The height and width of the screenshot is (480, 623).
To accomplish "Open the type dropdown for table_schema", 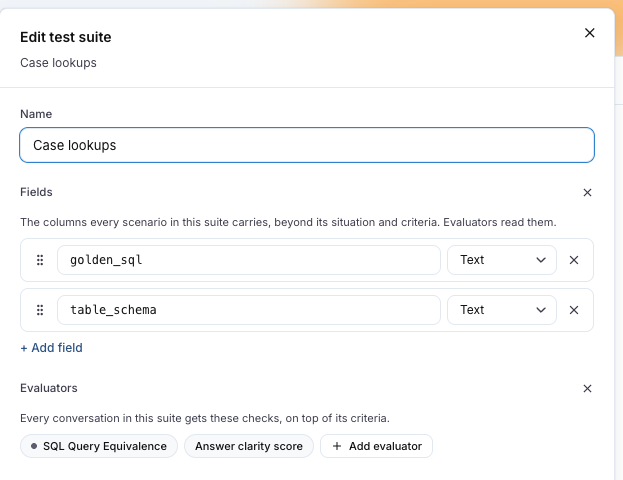I will [502, 310].
